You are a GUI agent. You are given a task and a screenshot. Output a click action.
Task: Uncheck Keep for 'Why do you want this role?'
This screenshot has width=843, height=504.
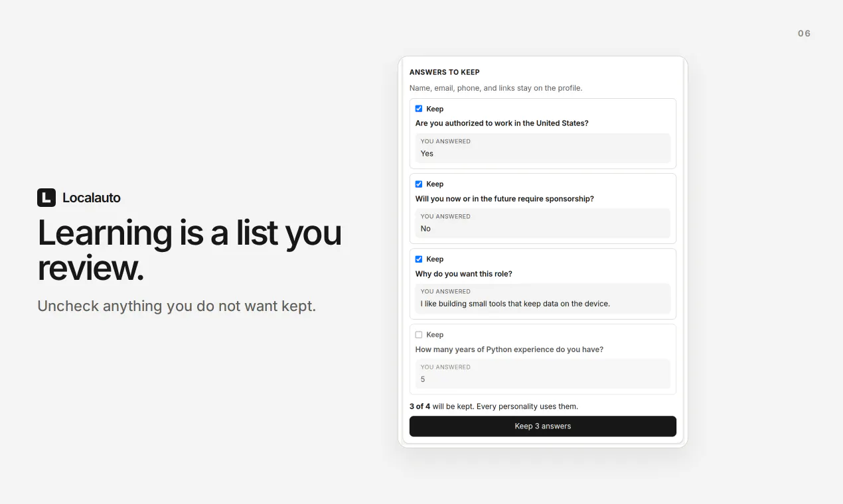click(x=419, y=259)
